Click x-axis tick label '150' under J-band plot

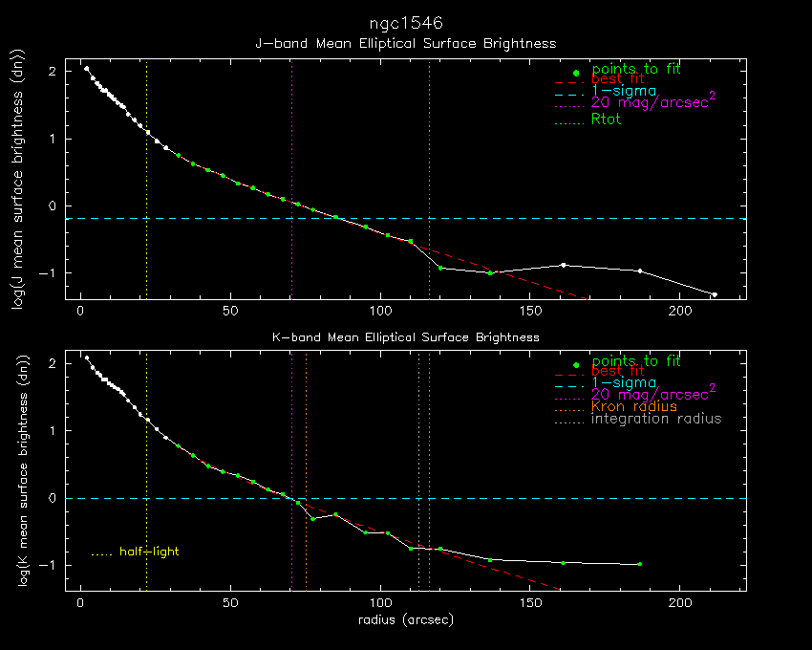(x=530, y=311)
